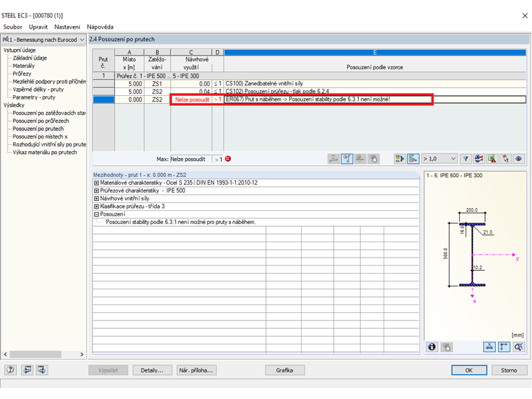Cancel with the Storno button
The image size is (532, 399).
pyautogui.click(x=509, y=370)
